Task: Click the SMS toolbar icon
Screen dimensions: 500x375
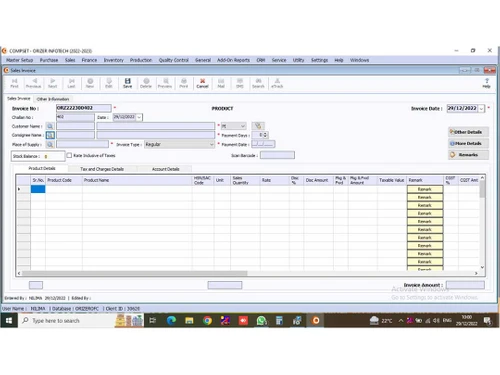Action: 240,83
